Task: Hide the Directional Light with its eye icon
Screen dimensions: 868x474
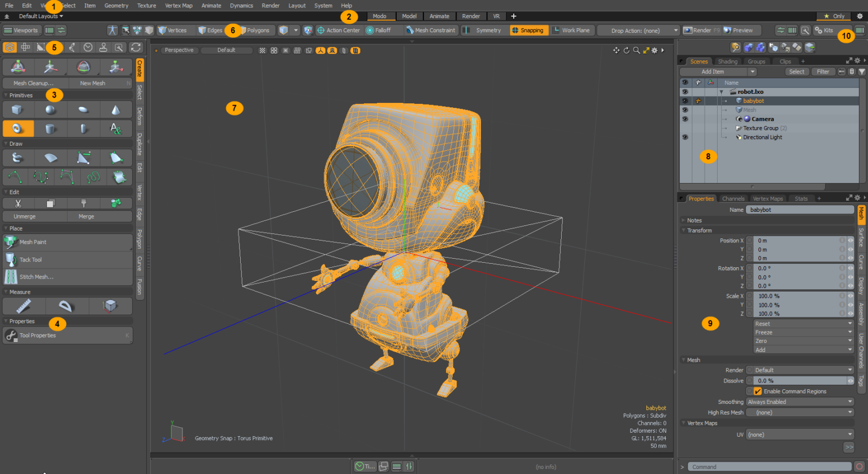Action: click(x=684, y=137)
